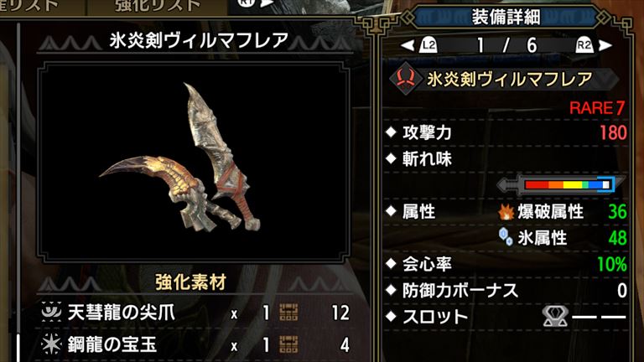Open the leftmost list tab
Screen dimensions: 644x362
(x=29, y=7)
